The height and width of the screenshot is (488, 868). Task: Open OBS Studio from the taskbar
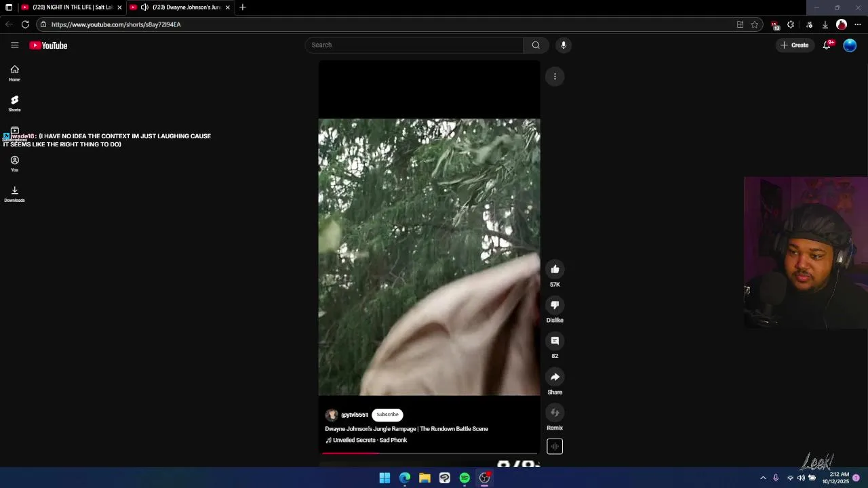(484, 478)
